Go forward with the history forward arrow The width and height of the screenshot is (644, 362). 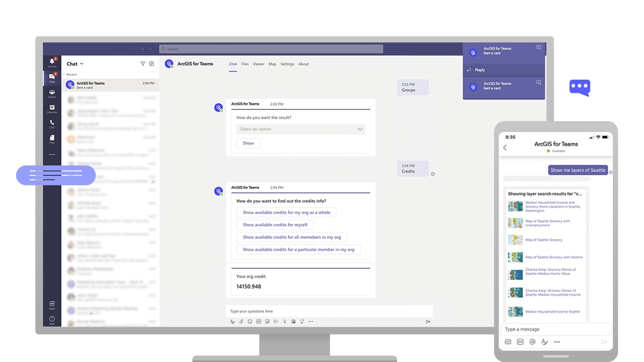click(151, 49)
